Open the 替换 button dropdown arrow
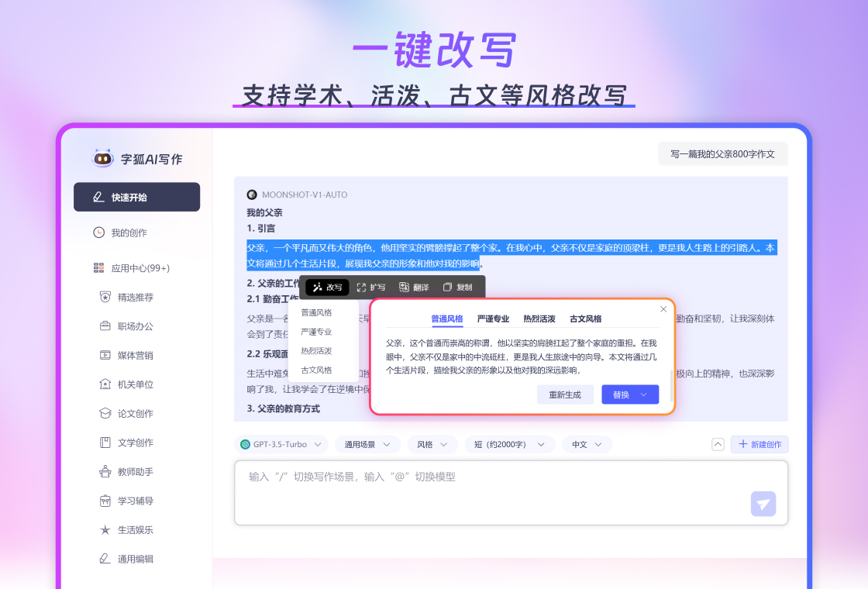The height and width of the screenshot is (589, 868). tap(644, 394)
